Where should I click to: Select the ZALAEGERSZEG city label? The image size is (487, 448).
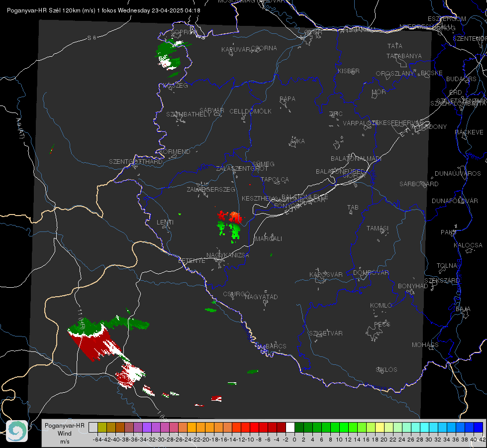pyautogui.click(x=211, y=189)
